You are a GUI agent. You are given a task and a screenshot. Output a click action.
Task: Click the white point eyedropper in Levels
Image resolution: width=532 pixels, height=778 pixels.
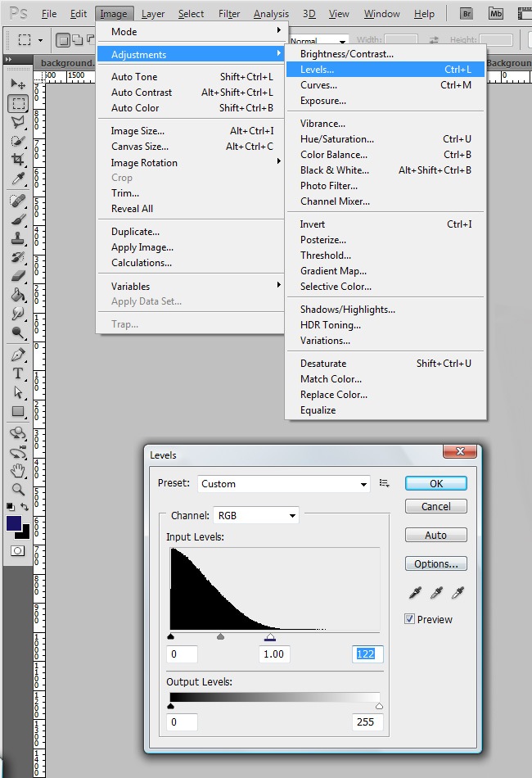tap(458, 592)
